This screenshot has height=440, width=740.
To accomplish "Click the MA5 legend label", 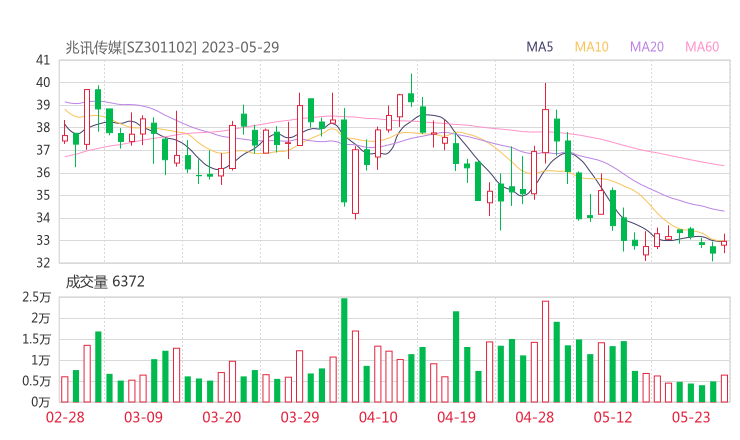I will [539, 47].
